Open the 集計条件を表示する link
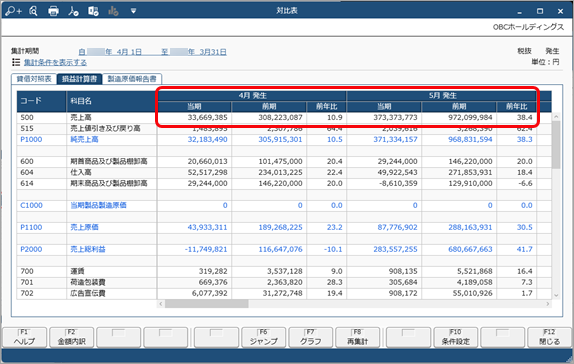The height and width of the screenshot is (364, 574). pos(55,63)
